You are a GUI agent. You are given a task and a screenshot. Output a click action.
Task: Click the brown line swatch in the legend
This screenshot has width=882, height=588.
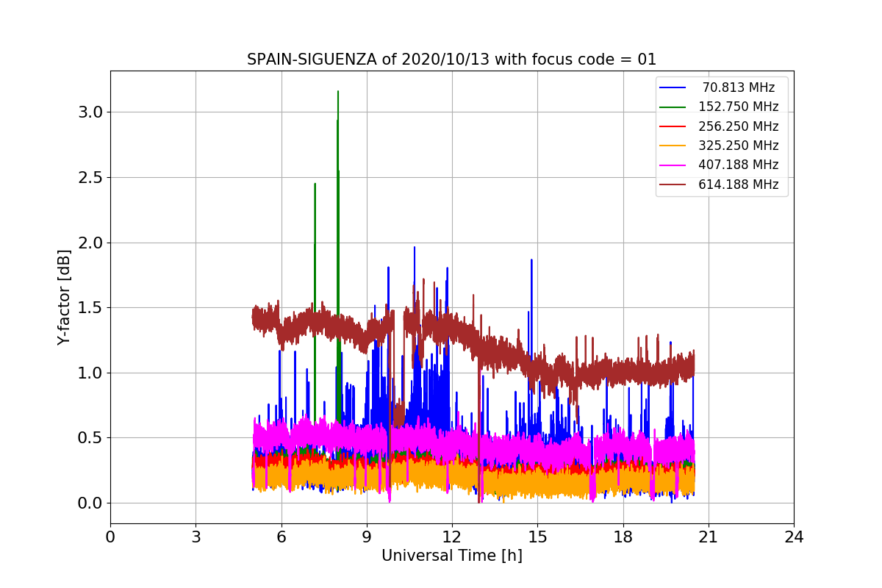(x=673, y=184)
